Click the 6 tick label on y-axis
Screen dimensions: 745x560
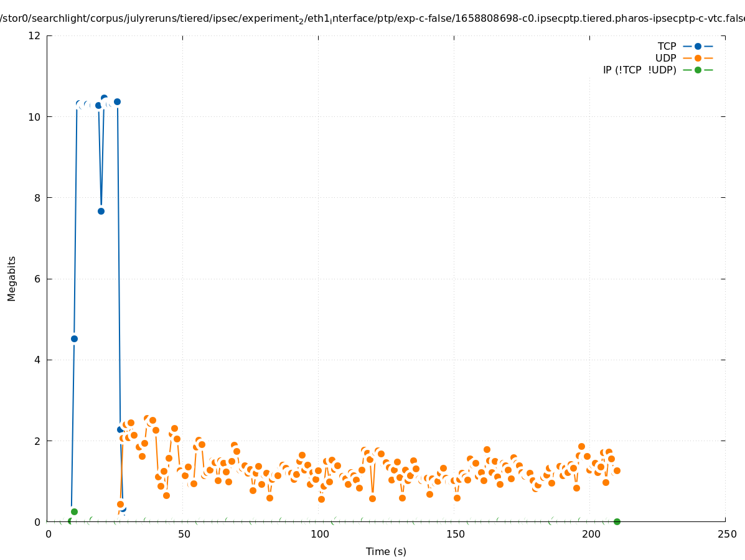point(37,279)
